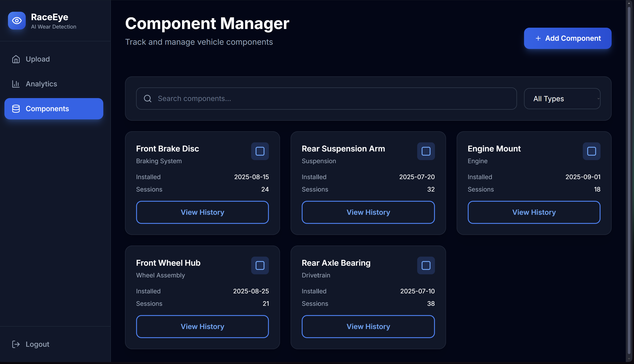Open the All Types filter dropdown
Screen dimensions: 634x364
(562, 99)
